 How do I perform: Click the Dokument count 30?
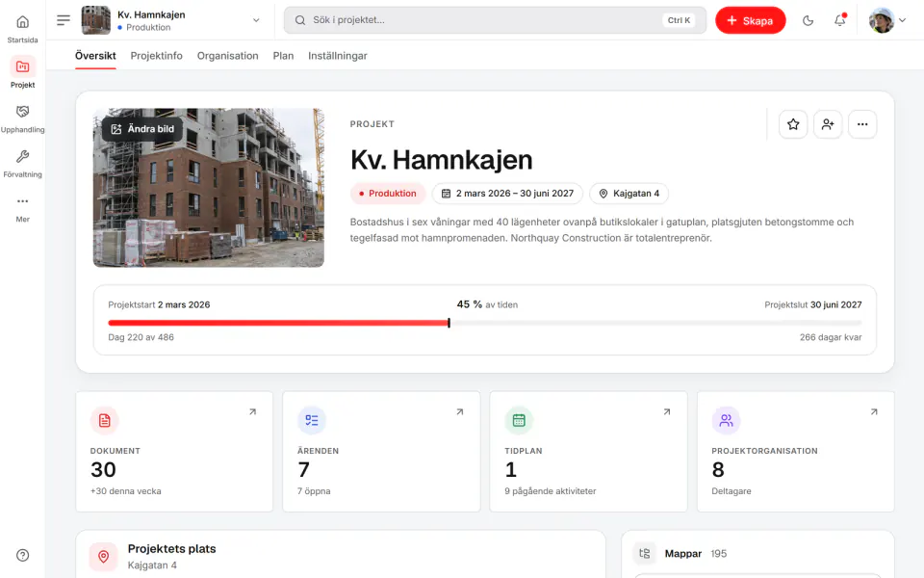(103, 469)
